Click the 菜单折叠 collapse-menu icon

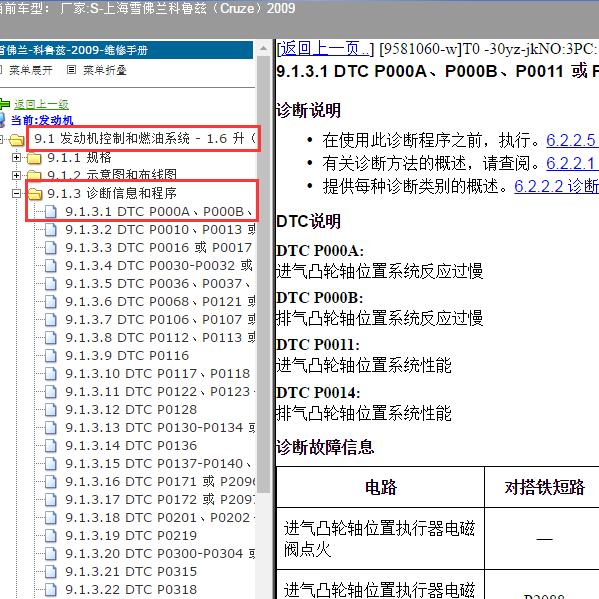click(71, 70)
